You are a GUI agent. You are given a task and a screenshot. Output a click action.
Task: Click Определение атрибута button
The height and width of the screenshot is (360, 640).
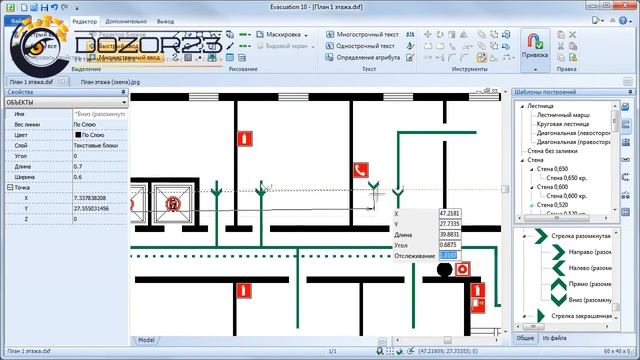coord(362,58)
